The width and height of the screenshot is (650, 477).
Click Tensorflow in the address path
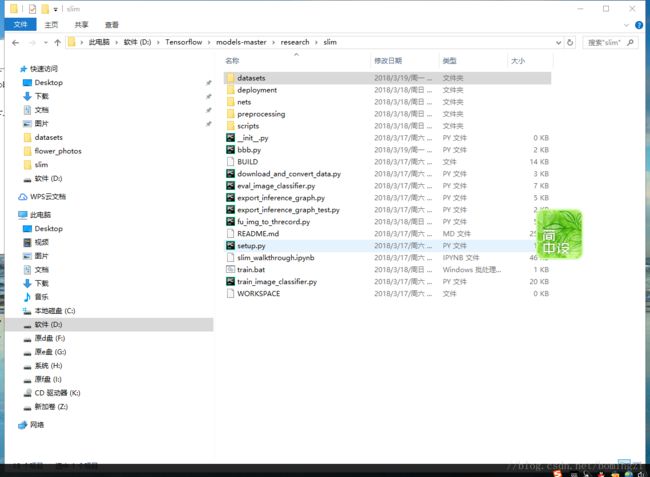(184, 42)
